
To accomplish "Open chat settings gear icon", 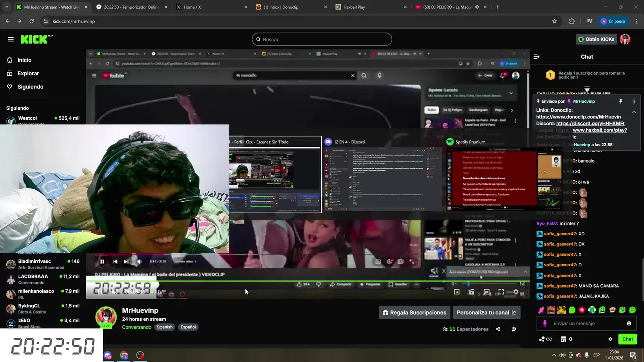I will click(610, 339).
